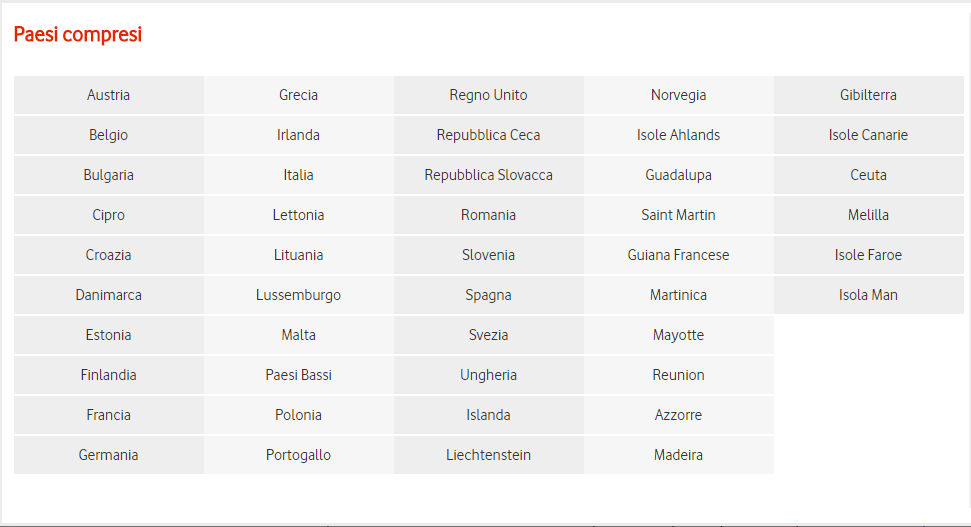Select Germania in the table

point(108,455)
